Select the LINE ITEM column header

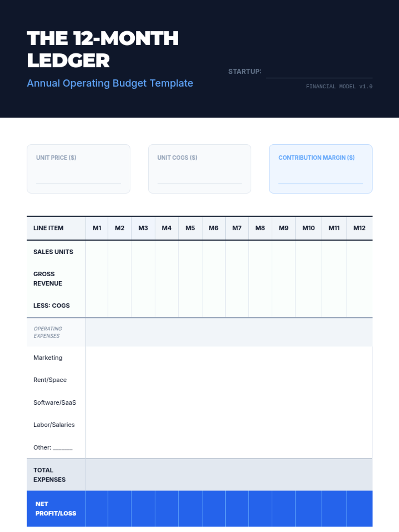click(x=49, y=228)
